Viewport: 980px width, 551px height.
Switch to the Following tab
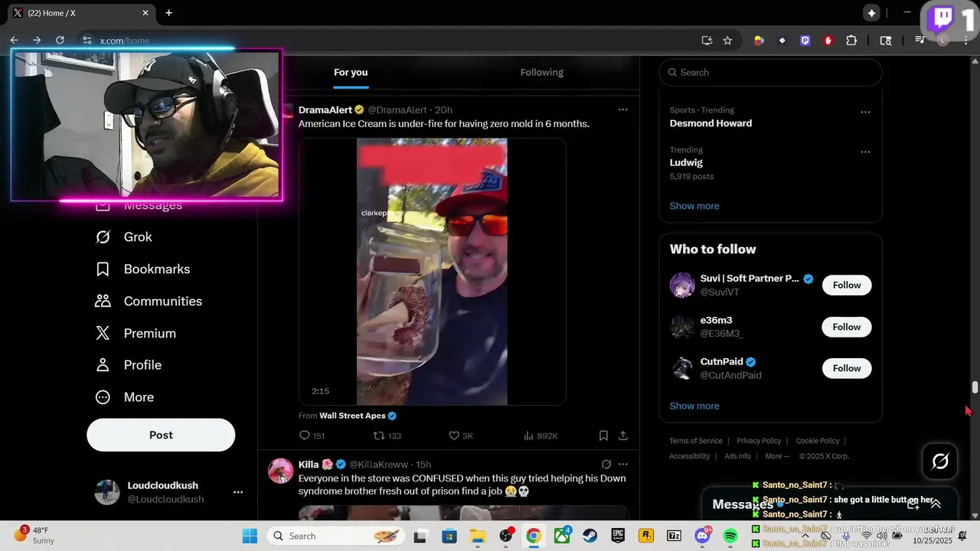(541, 73)
